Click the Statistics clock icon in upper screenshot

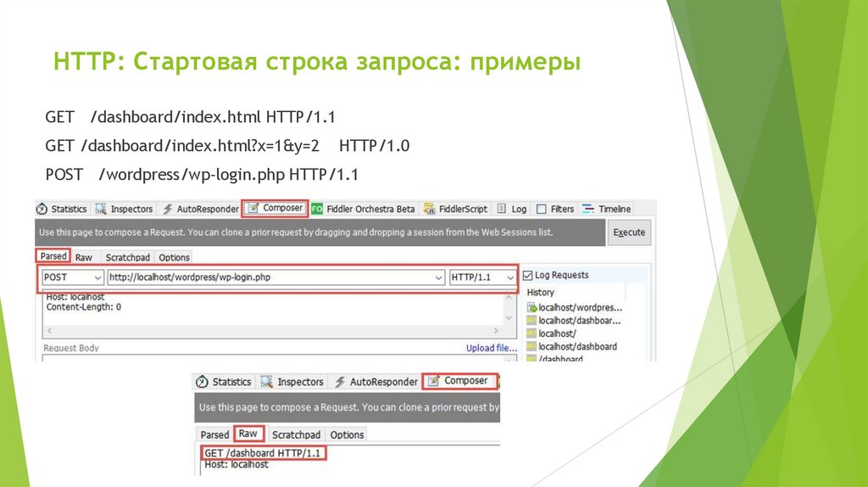[x=42, y=209]
